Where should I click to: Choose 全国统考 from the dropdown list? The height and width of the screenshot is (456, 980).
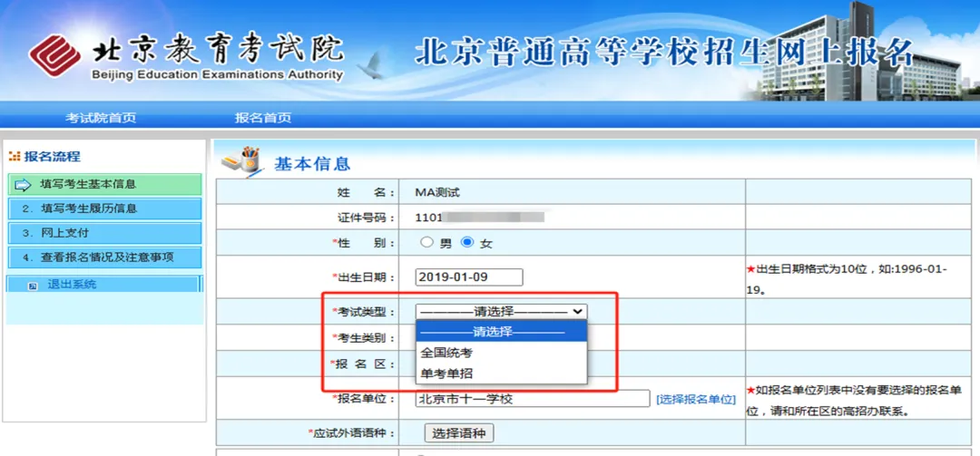pos(501,353)
